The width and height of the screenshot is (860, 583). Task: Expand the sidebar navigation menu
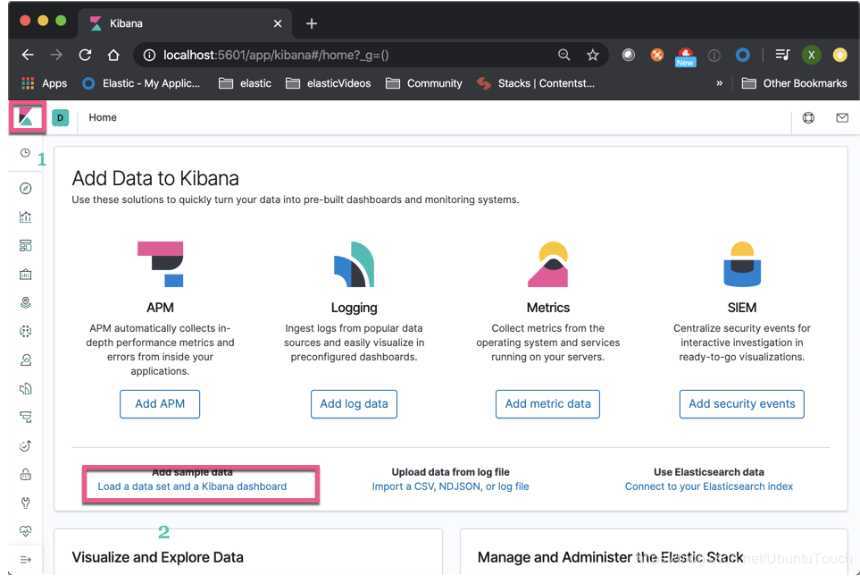click(25, 559)
